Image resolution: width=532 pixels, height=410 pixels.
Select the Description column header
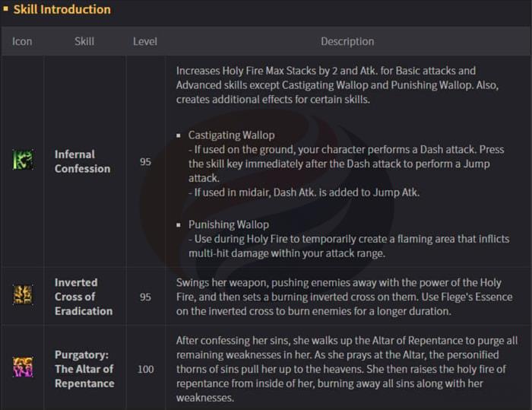coord(347,41)
